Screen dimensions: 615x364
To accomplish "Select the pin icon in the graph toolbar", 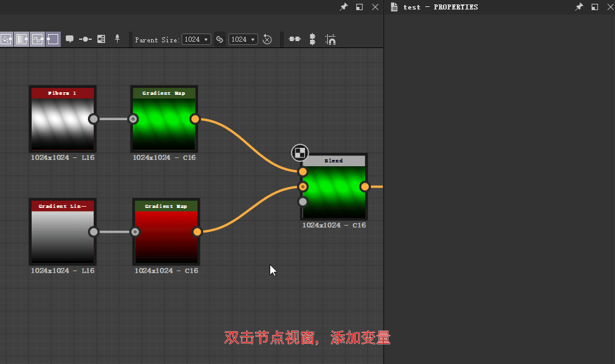I will [x=118, y=39].
